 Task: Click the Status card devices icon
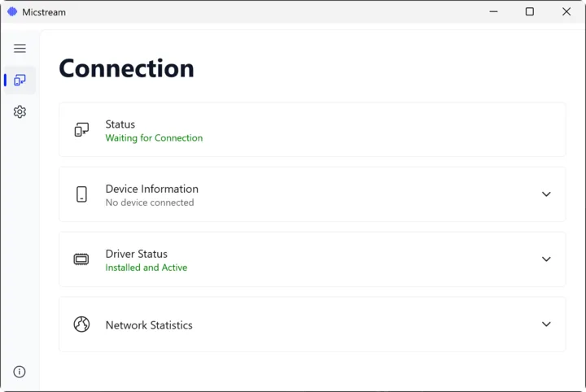81,129
